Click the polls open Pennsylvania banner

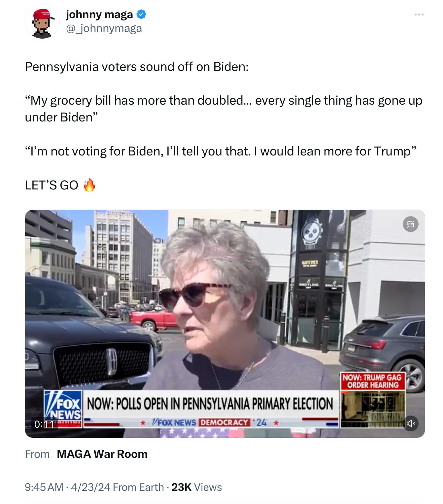[210, 404]
